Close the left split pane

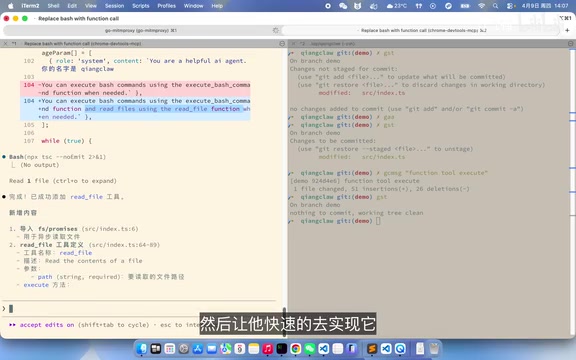coord(5,43)
